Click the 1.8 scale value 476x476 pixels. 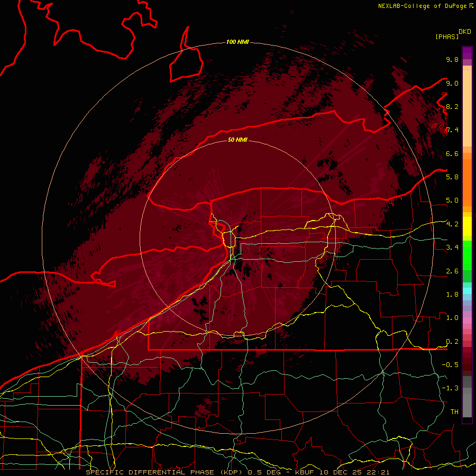(x=452, y=294)
